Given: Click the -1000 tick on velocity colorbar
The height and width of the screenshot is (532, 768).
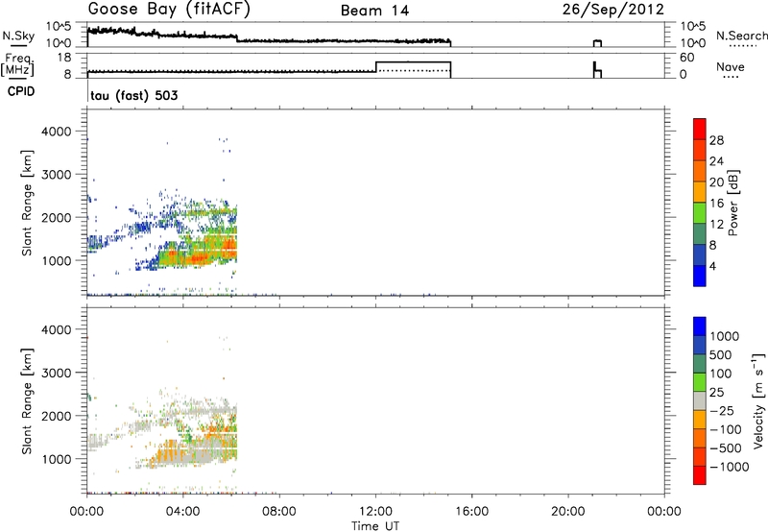Looking at the screenshot, I should pyautogui.click(x=729, y=467).
